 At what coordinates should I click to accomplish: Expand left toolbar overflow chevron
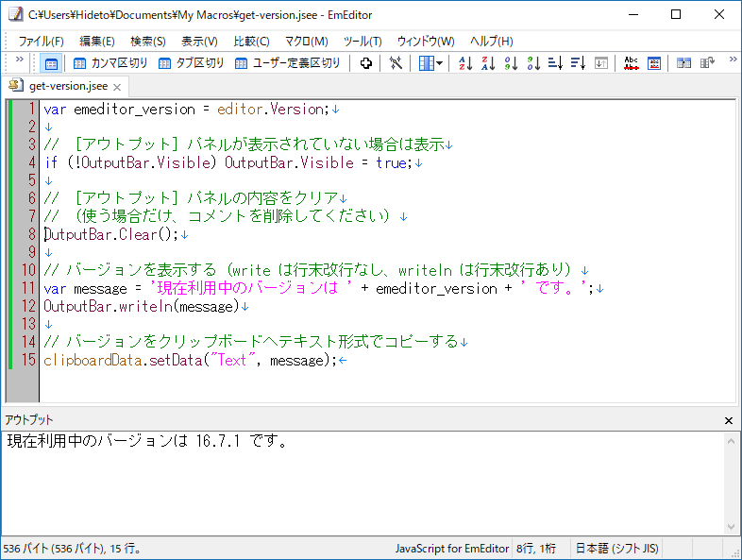click(20, 59)
